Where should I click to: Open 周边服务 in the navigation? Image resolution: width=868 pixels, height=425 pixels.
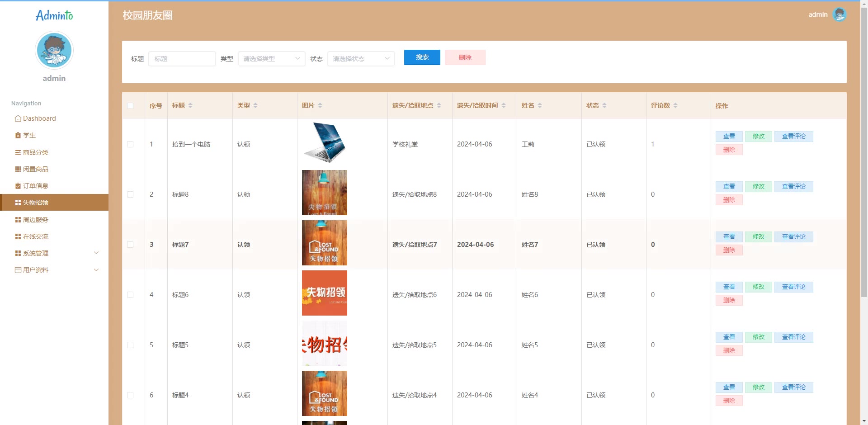coord(36,220)
